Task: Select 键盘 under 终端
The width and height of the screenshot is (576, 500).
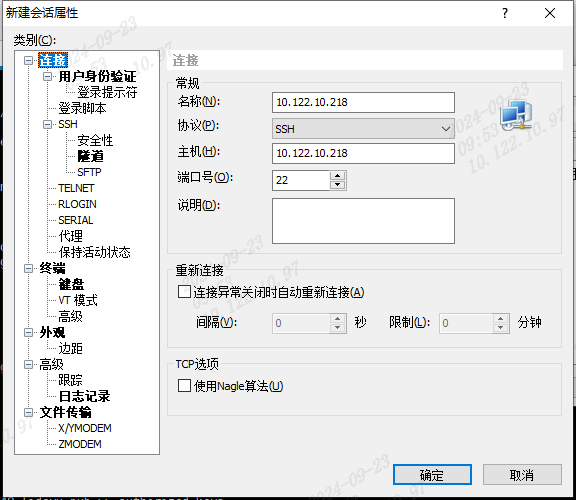Action: [x=71, y=284]
